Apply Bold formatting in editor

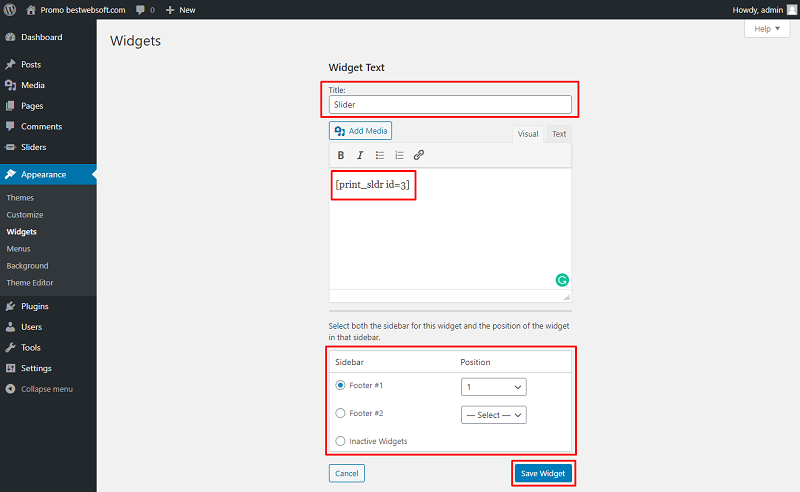coord(341,155)
